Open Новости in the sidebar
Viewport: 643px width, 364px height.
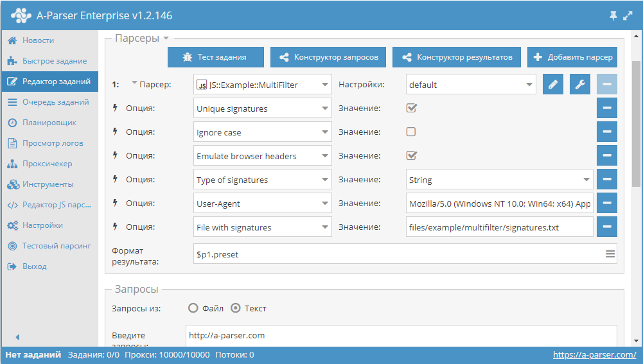[49, 40]
